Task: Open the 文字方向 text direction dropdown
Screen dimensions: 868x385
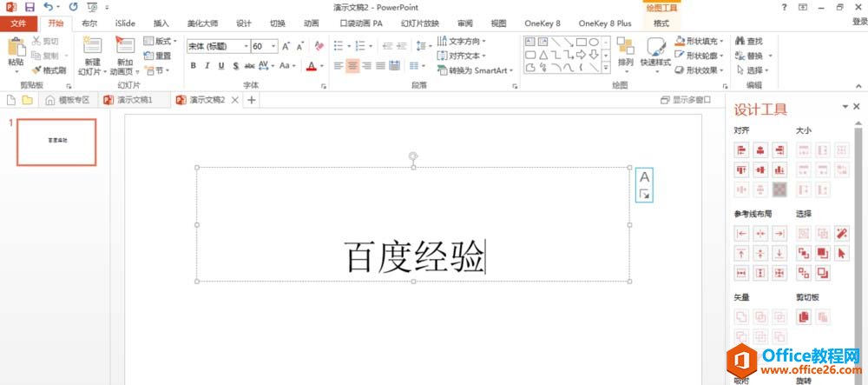Action: point(461,41)
